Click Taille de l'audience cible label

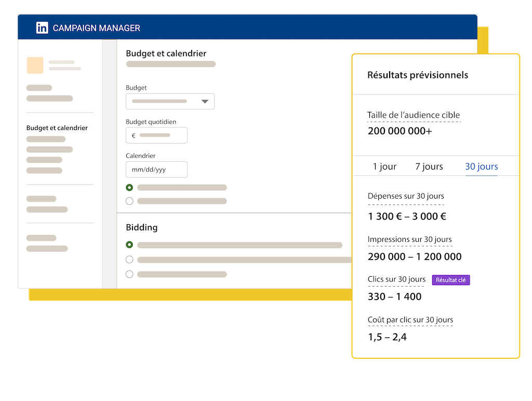(x=413, y=115)
